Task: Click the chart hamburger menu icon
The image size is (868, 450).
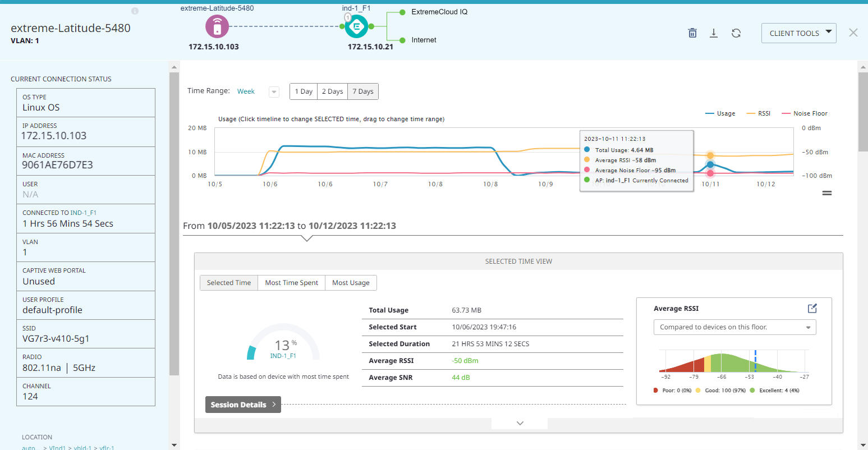Action: pos(826,193)
